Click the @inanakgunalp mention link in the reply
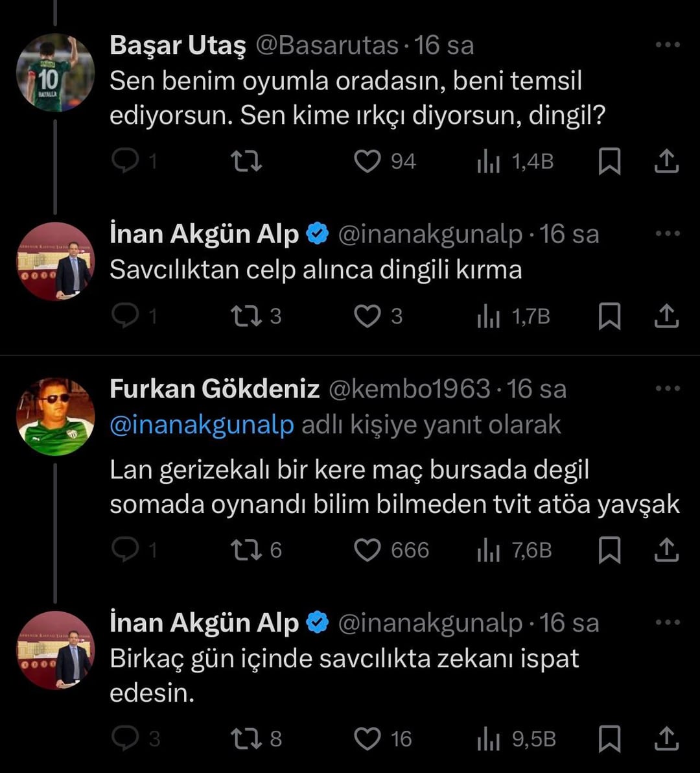This screenshot has height=773, width=700. tap(202, 425)
